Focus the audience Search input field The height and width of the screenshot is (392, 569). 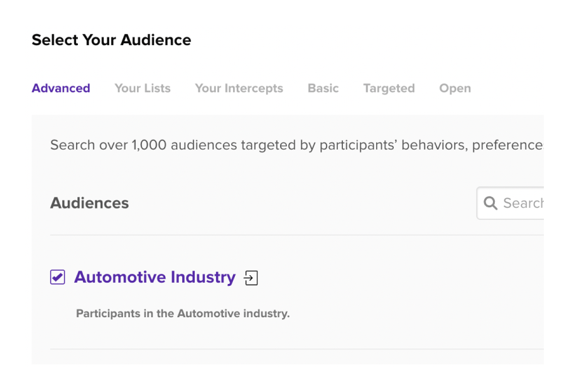[523, 203]
